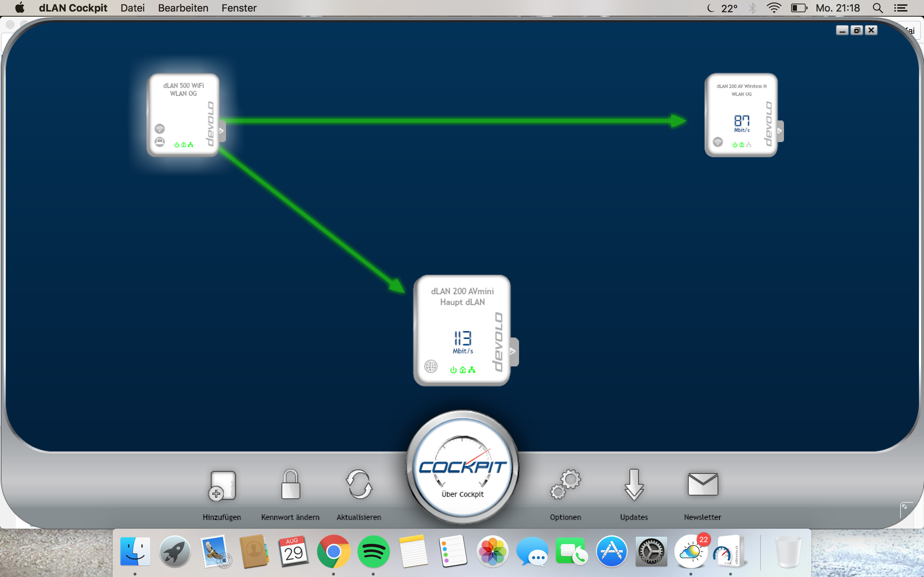Click the Über Cockpit round button

[x=462, y=467]
